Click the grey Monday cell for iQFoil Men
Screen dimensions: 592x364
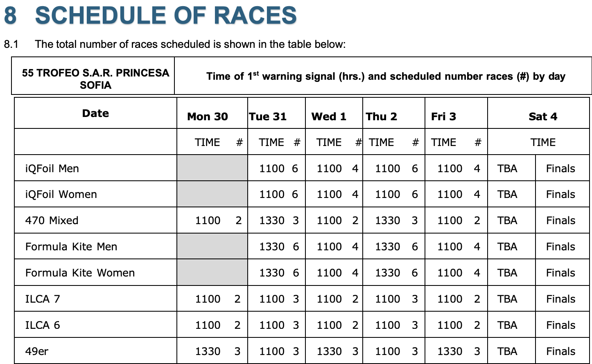coord(212,168)
